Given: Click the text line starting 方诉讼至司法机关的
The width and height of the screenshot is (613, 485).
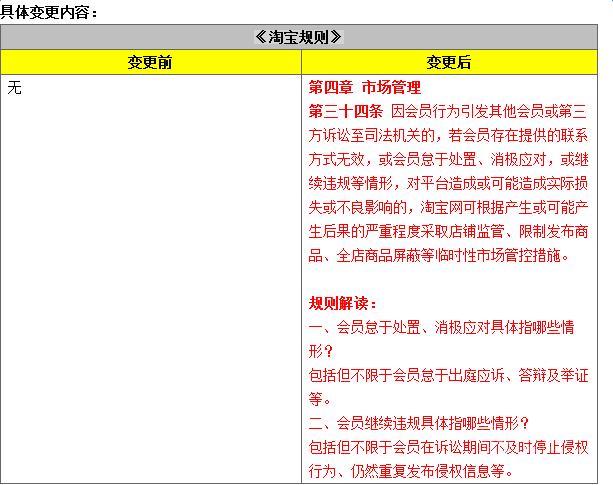Looking at the screenshot, I should click(x=448, y=135).
